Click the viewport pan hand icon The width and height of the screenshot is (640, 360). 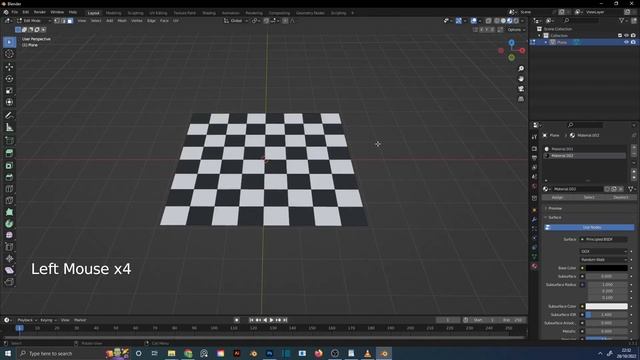click(521, 79)
